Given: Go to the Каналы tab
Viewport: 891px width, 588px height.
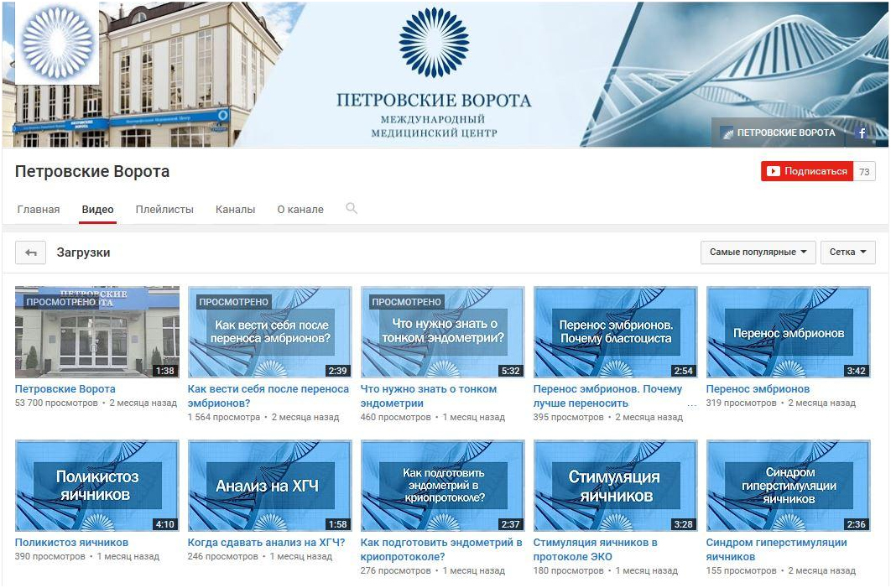Looking at the screenshot, I should (235, 209).
